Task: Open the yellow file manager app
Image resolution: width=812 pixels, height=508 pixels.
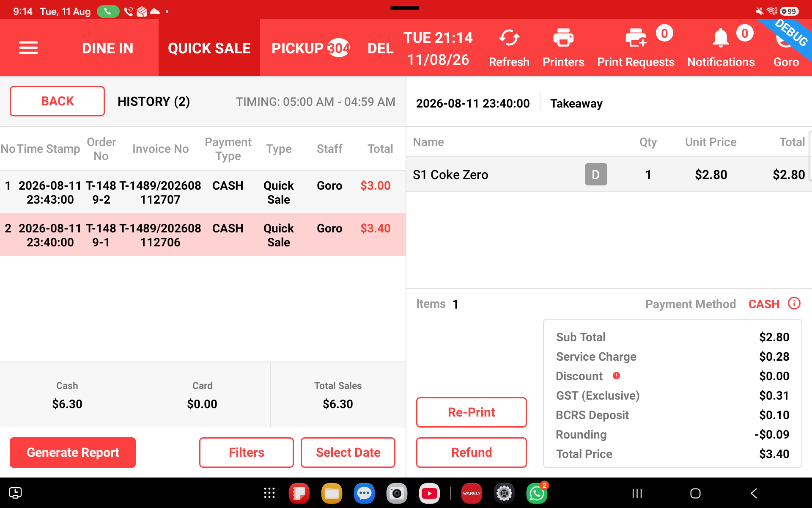Action: [x=332, y=493]
